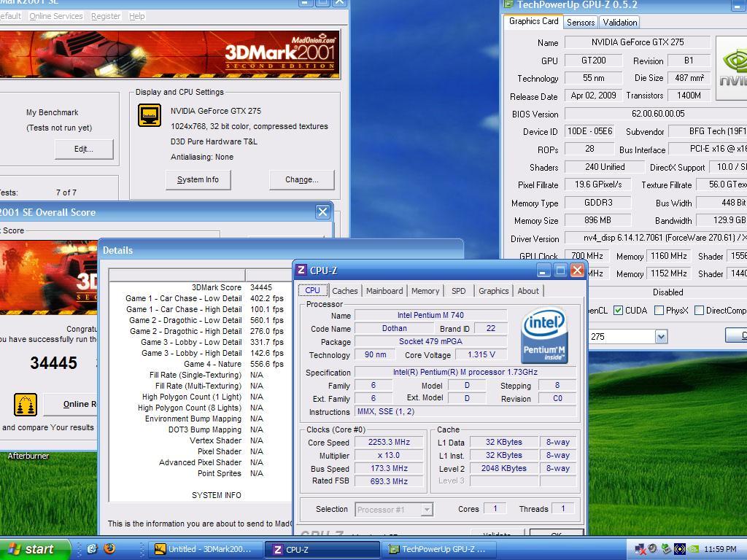Toggle the DirectCompute checkbox in GPU-Z

click(x=699, y=311)
